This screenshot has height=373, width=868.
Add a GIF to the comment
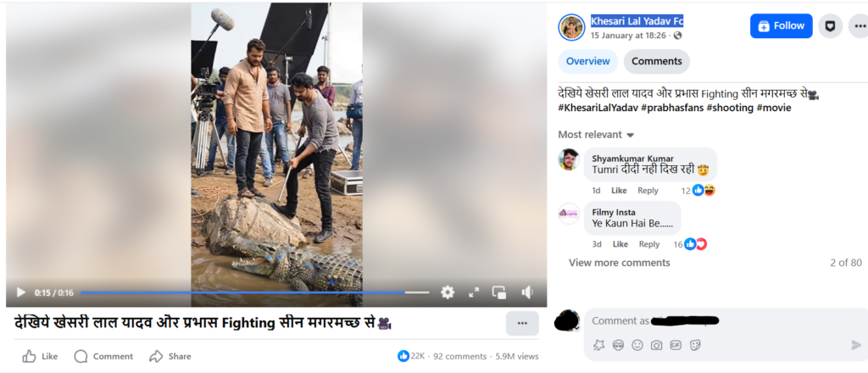tap(676, 345)
